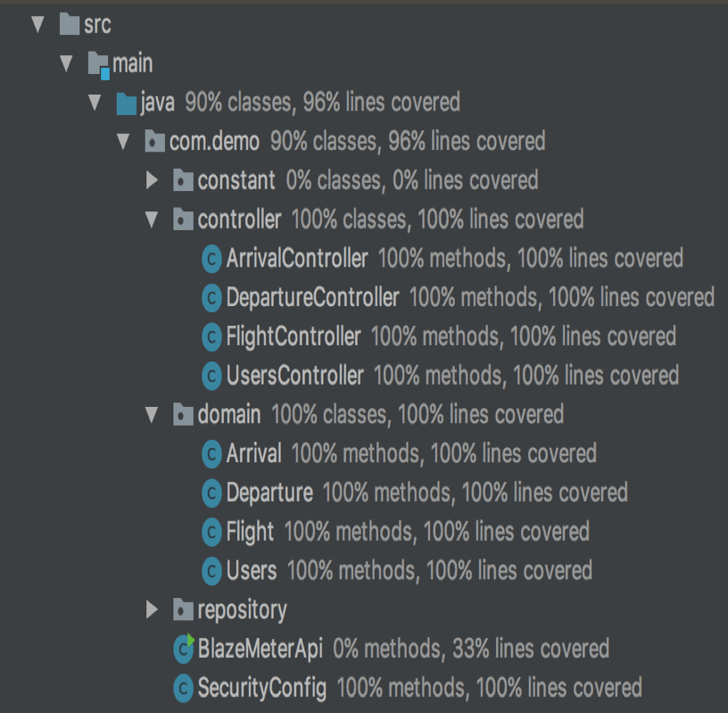Select the Users domain class

252,571
